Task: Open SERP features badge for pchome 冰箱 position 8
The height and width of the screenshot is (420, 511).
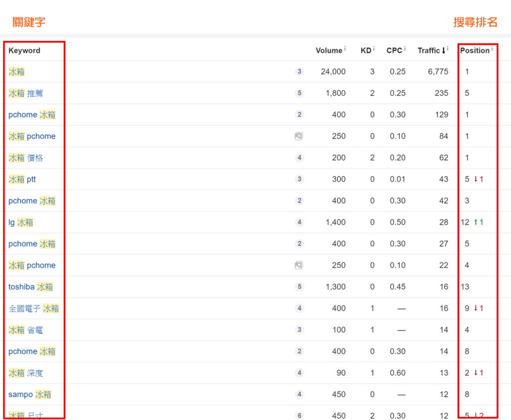Action: click(299, 351)
